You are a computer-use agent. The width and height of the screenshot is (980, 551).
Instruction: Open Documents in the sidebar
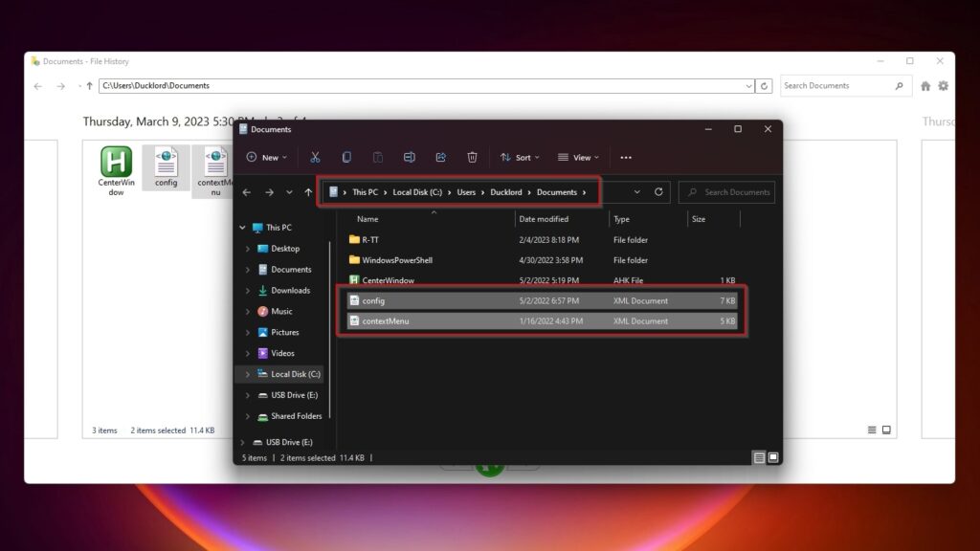point(291,269)
